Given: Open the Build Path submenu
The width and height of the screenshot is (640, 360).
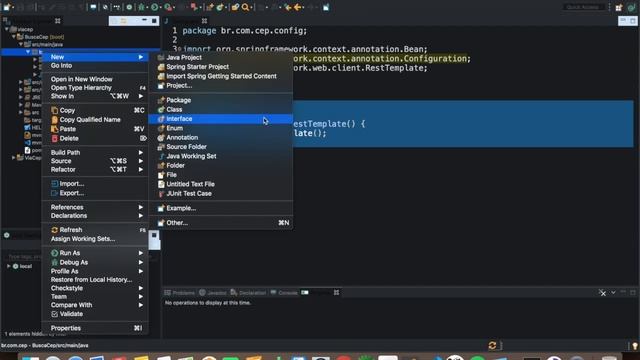Looking at the screenshot, I should coord(95,152).
